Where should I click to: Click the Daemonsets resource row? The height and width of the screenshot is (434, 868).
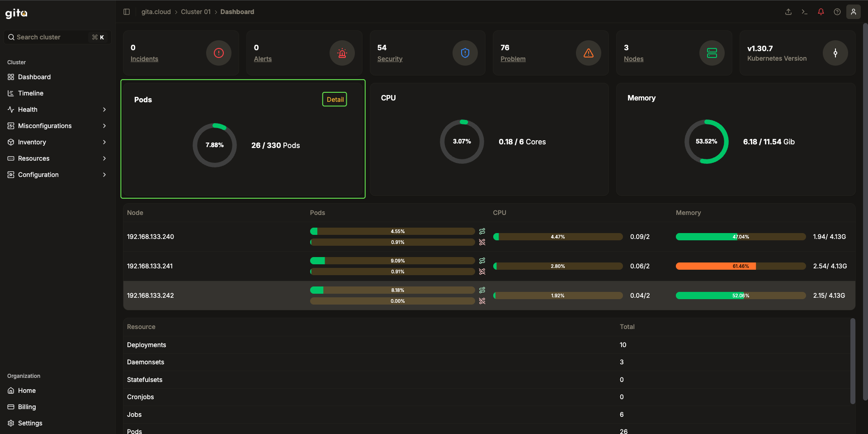[x=487, y=362]
